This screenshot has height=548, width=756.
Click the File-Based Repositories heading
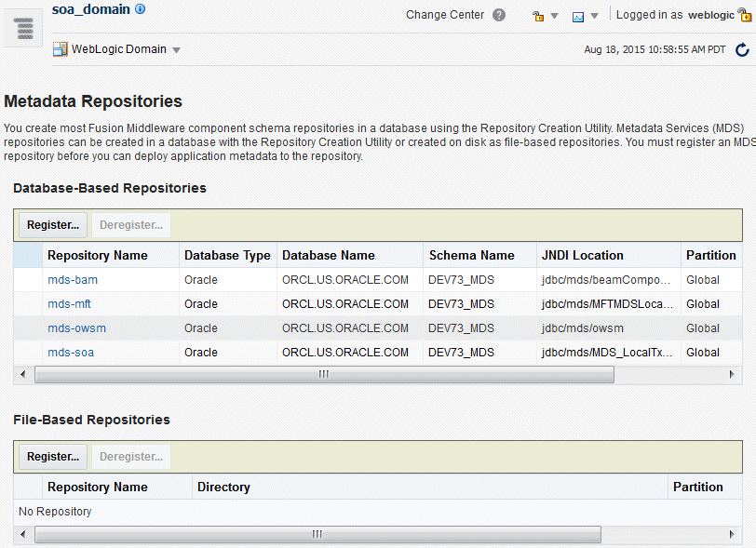91,420
